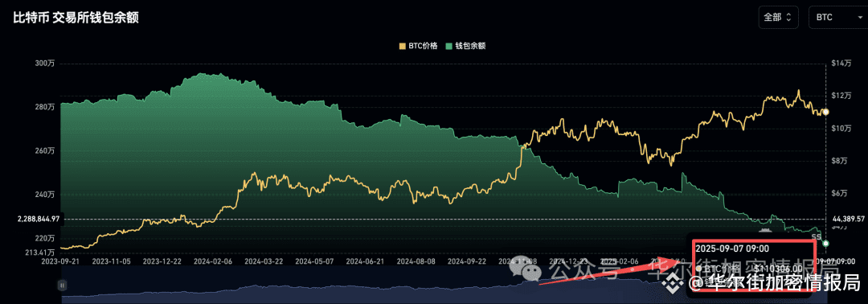Screen dimensions: 868x304
Task: Click the 280万 left axis label
Action: pyautogui.click(x=44, y=107)
